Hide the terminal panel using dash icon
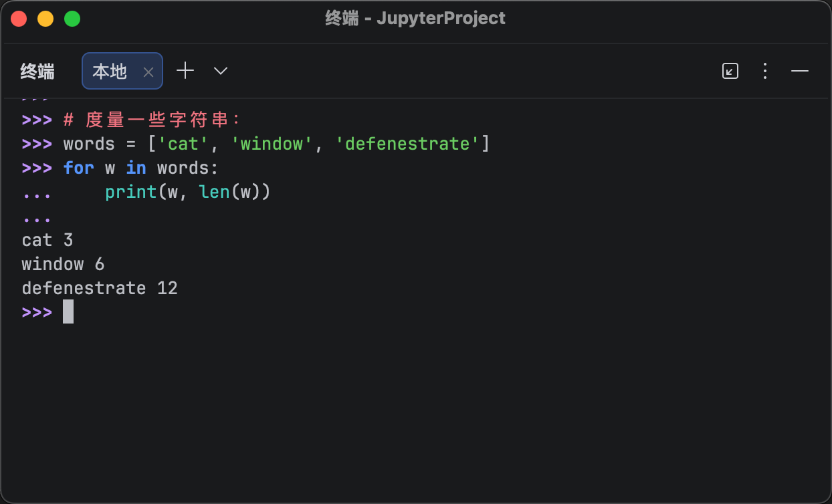 [x=800, y=71]
